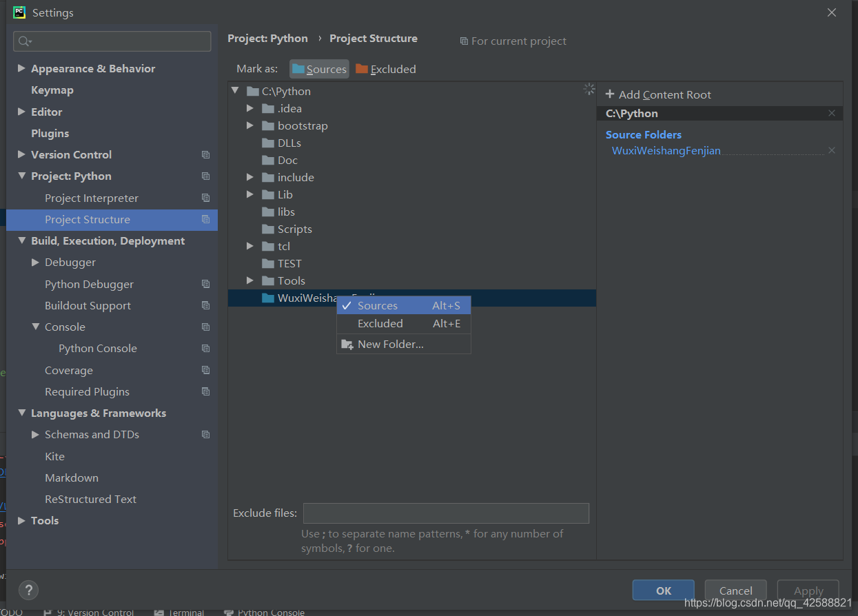Select the Tools folder row
858x616 pixels.
[412, 280]
